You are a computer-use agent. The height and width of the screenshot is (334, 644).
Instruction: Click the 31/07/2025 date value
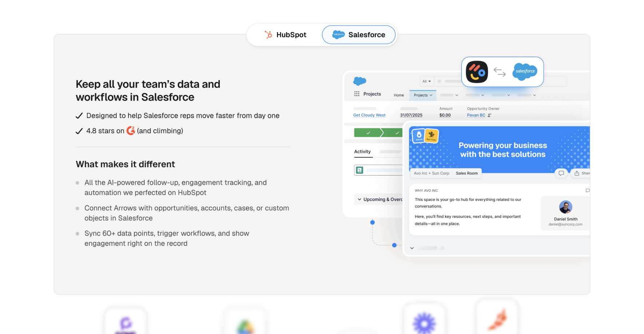[x=411, y=115]
